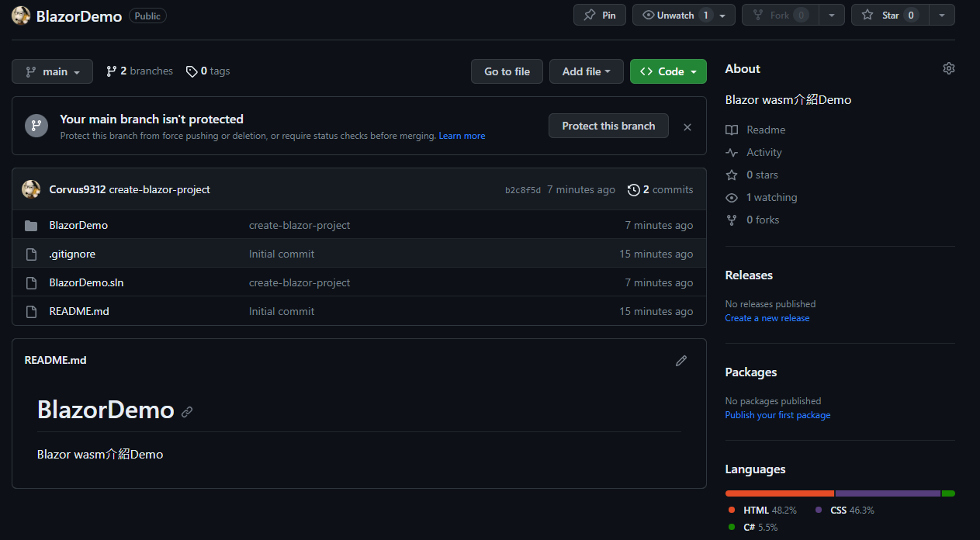Click the .gitignore file icon

coord(31,254)
